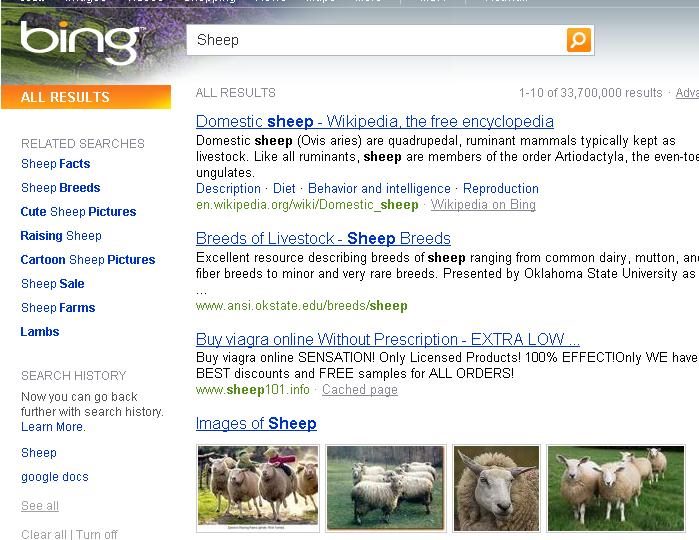Select related search 'Cute Sheep Pictures'
This screenshot has width=699, height=540.
pos(78,212)
